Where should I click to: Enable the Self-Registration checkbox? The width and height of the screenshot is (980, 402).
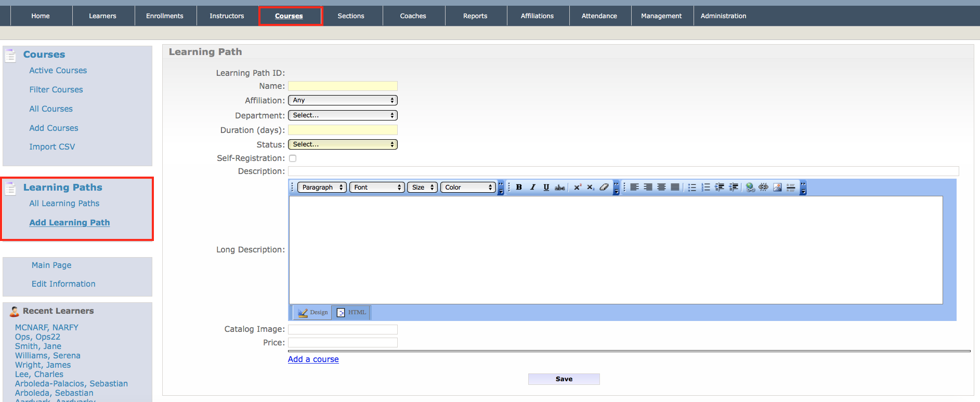tap(293, 158)
